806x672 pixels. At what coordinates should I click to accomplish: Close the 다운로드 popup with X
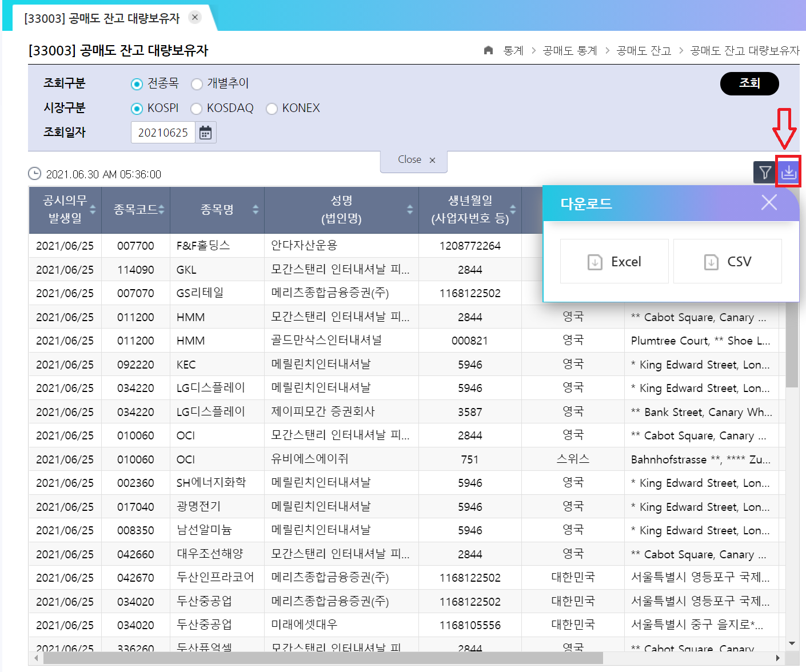769,202
